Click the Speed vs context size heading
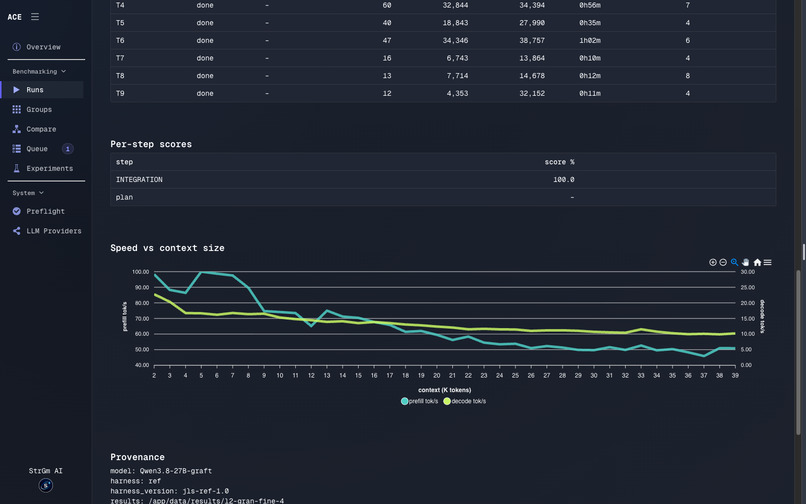 click(x=167, y=248)
